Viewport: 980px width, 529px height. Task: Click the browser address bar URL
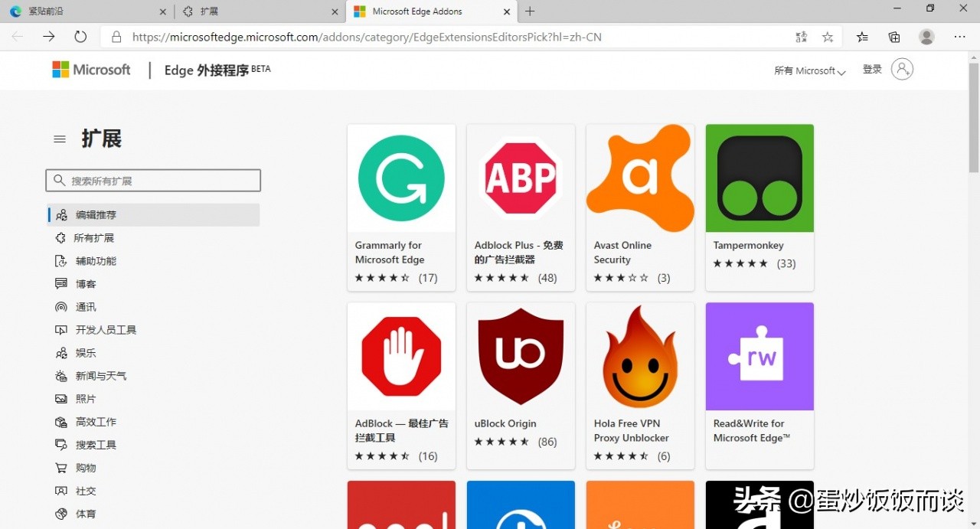point(367,37)
